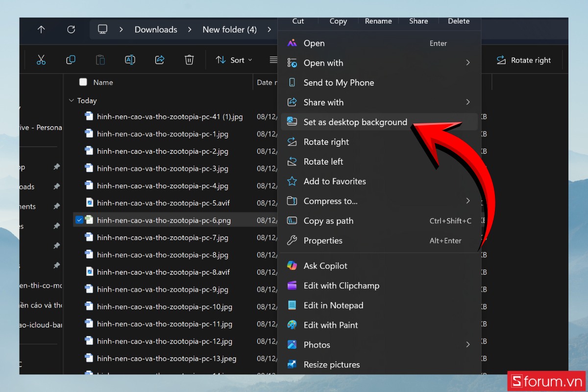Select file hinh-nen-cao-va-tho-zootopia-pc-3.jpg
Screen dimensions: 588x392
pos(162,169)
